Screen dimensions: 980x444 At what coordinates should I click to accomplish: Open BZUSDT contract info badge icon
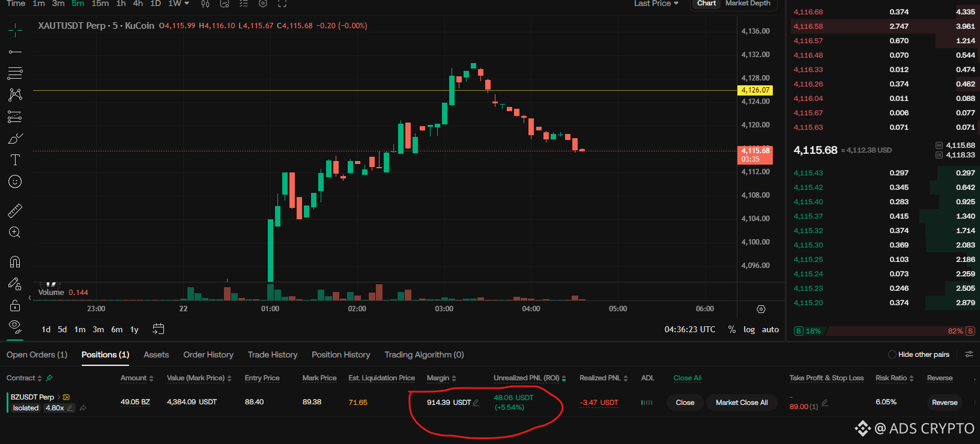[x=66, y=397]
